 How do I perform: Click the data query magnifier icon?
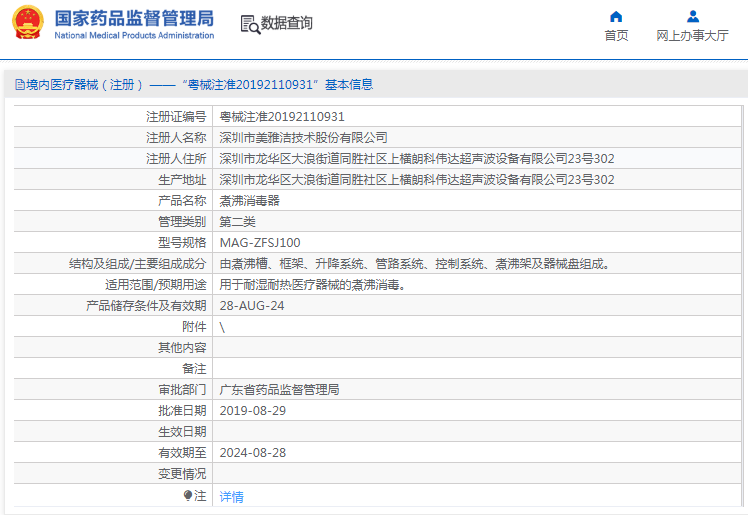point(249,23)
